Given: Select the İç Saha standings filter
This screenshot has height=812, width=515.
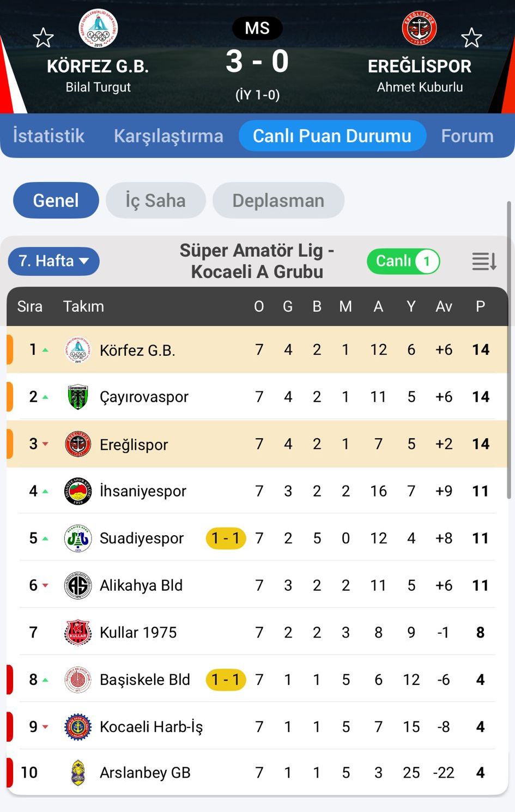Looking at the screenshot, I should point(155,201).
